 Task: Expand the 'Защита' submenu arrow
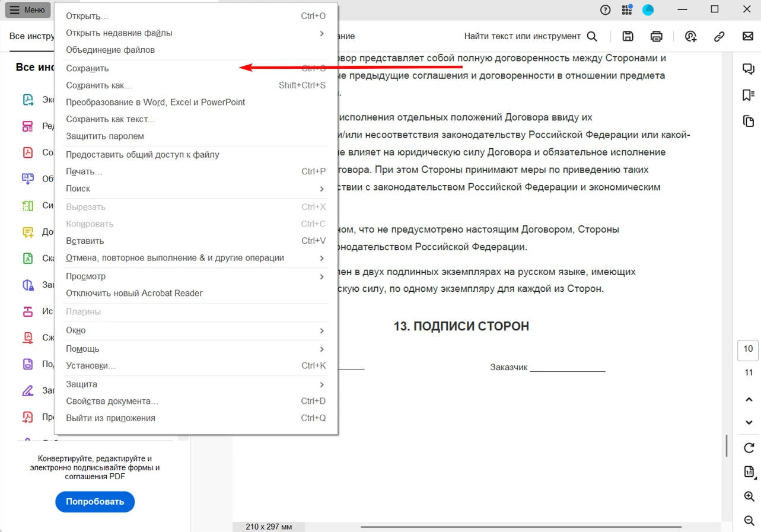322,384
